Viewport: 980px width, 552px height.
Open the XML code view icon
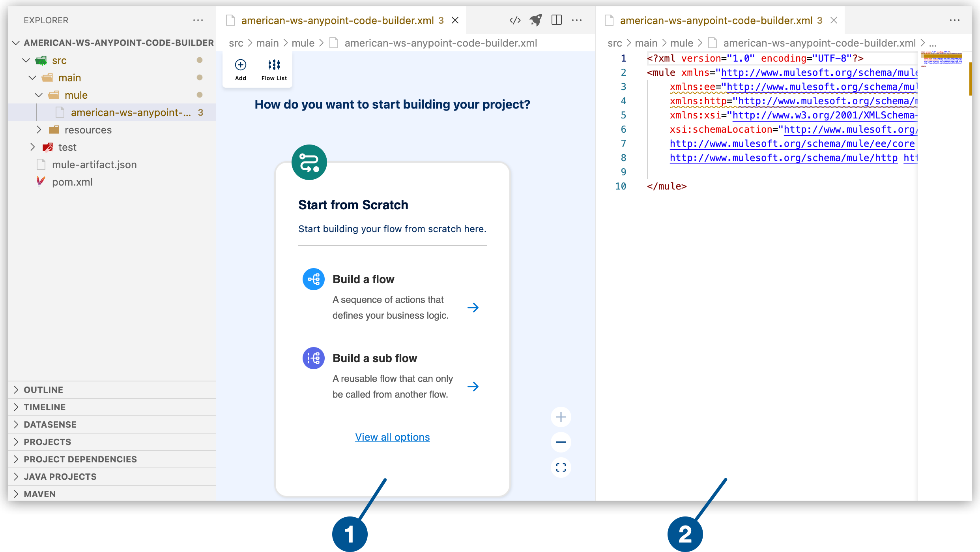pos(514,20)
